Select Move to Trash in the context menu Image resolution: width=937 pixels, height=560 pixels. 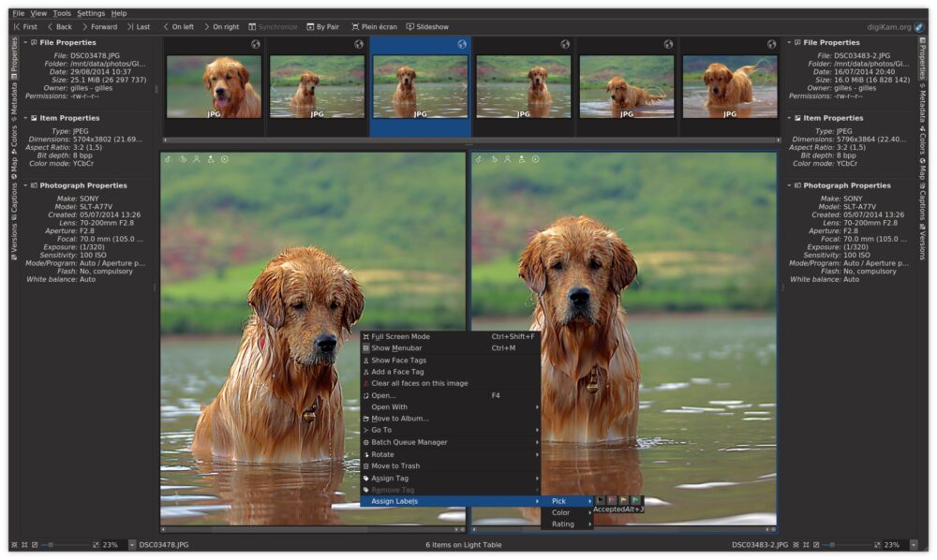(x=394, y=465)
